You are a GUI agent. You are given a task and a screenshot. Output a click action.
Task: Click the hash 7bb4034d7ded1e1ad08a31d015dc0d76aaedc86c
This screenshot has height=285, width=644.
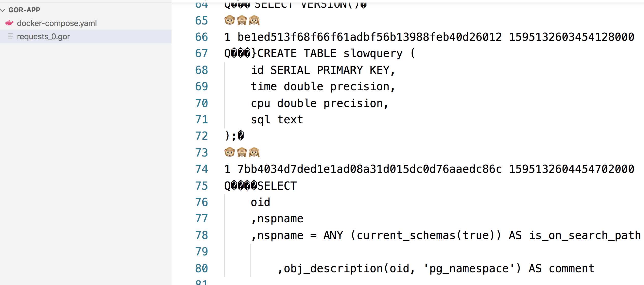370,169
